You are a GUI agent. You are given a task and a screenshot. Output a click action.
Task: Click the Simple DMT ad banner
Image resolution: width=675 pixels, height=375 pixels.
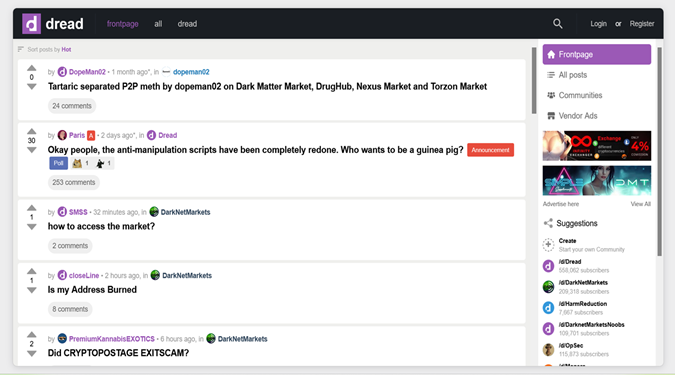(597, 181)
